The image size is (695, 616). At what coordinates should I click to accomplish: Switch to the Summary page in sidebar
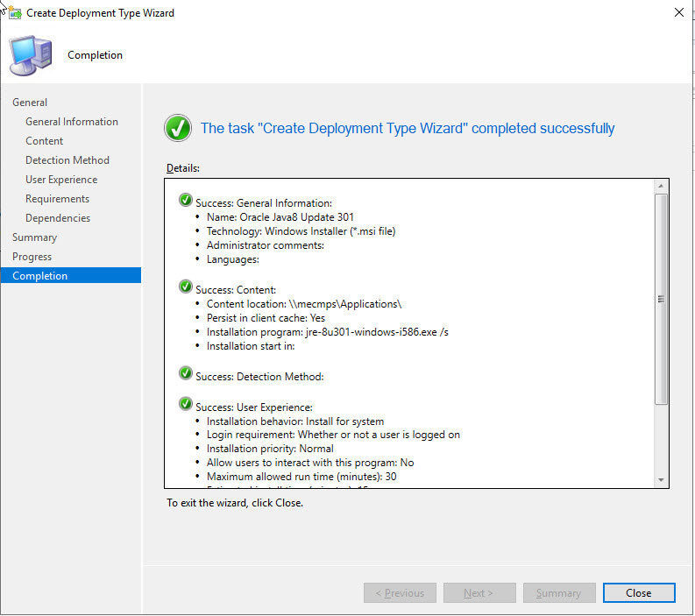point(35,237)
